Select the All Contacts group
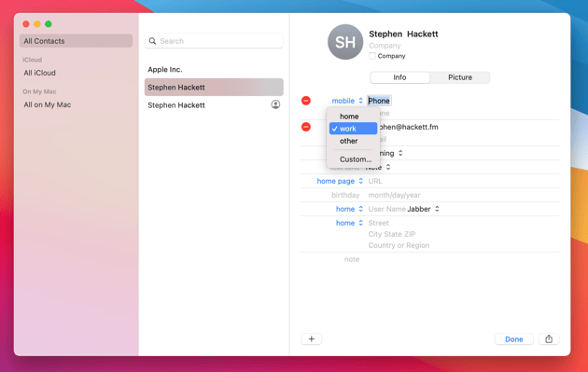 (77, 41)
